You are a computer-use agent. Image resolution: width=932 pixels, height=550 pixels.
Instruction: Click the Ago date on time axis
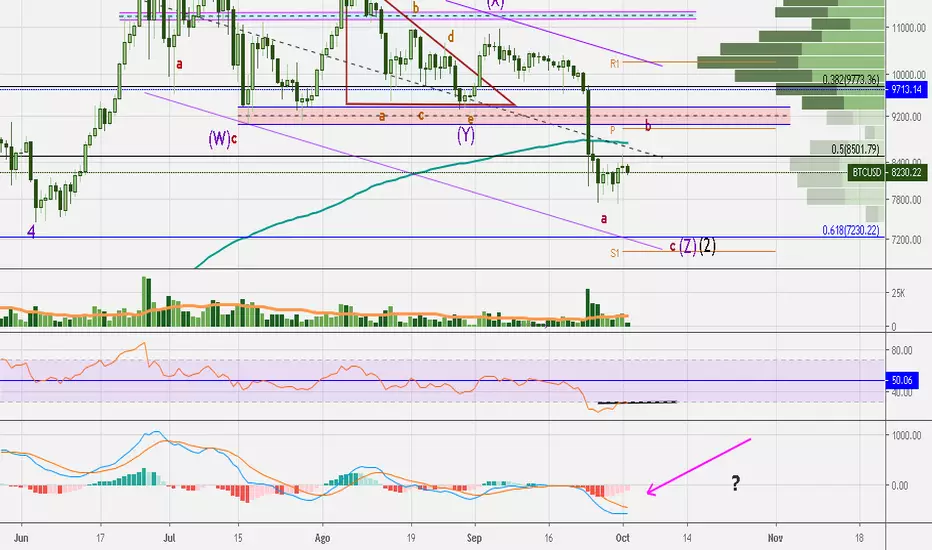pyautogui.click(x=322, y=538)
